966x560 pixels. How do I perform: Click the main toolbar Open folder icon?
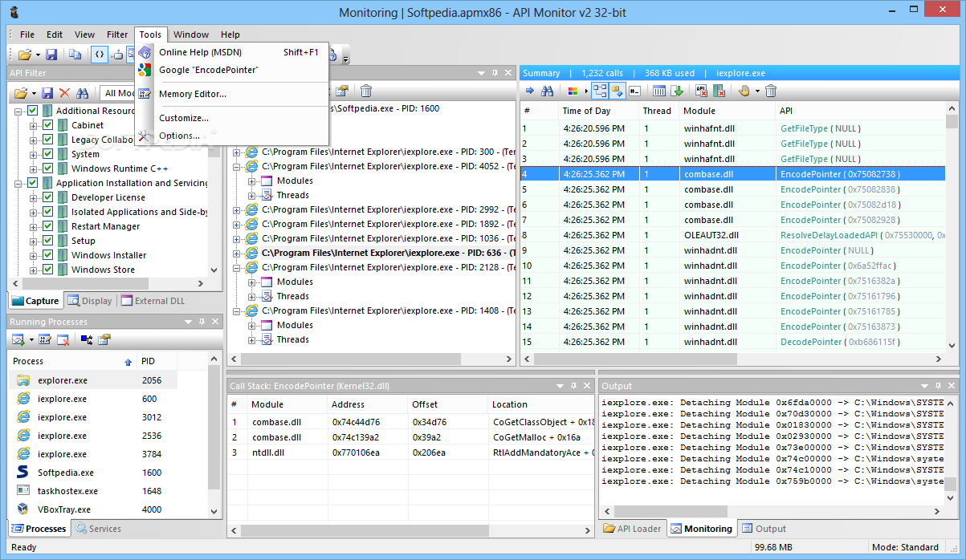point(24,55)
